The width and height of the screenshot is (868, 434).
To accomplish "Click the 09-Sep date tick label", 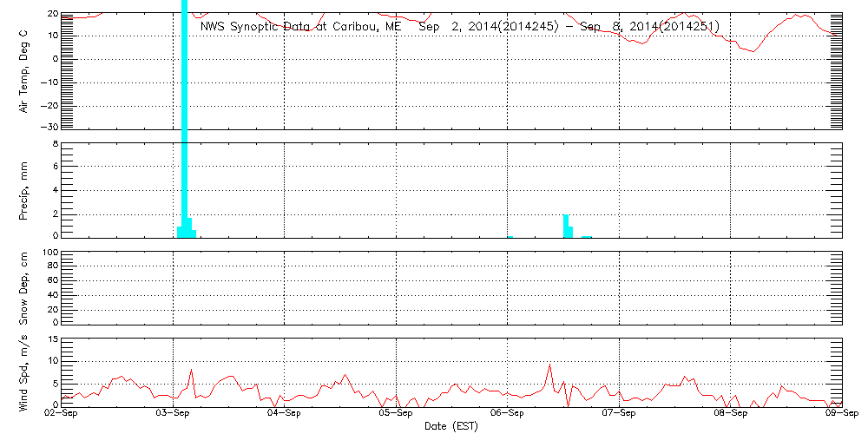I will pyautogui.click(x=840, y=414).
